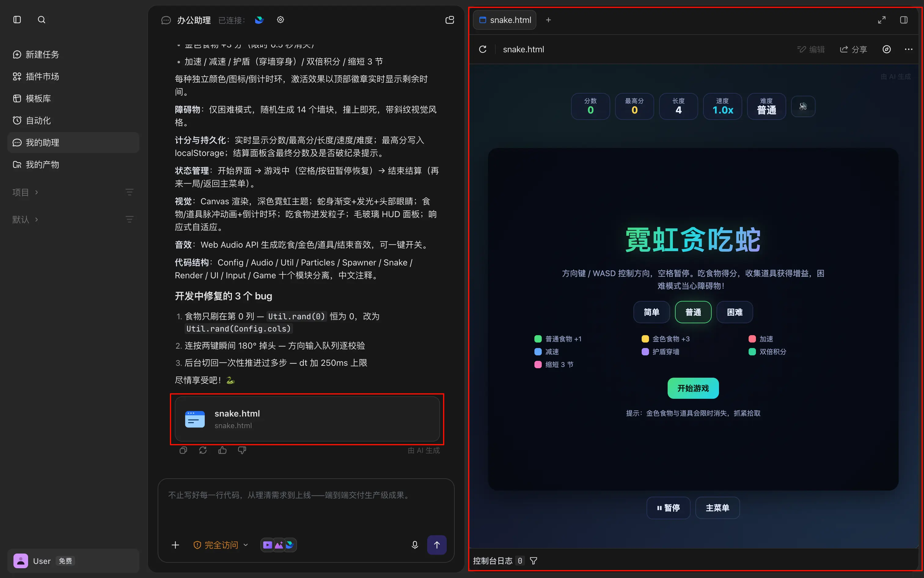
Task: Toggle the right side panel icon
Action: (x=904, y=20)
